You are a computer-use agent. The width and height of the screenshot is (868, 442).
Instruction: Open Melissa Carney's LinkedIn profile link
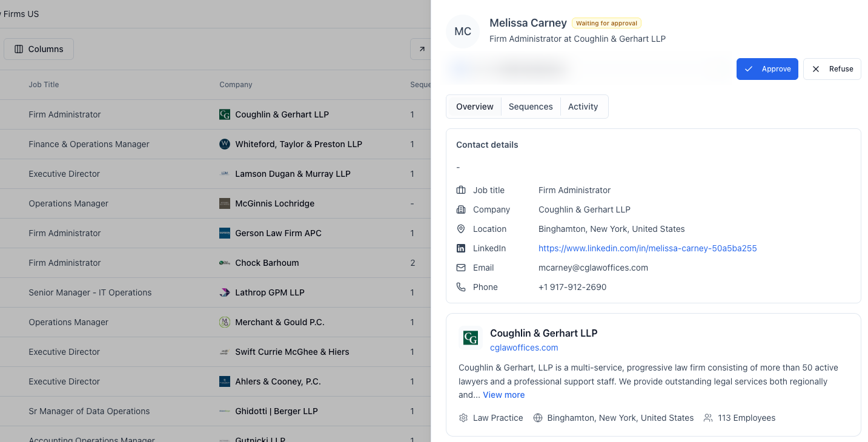click(648, 248)
